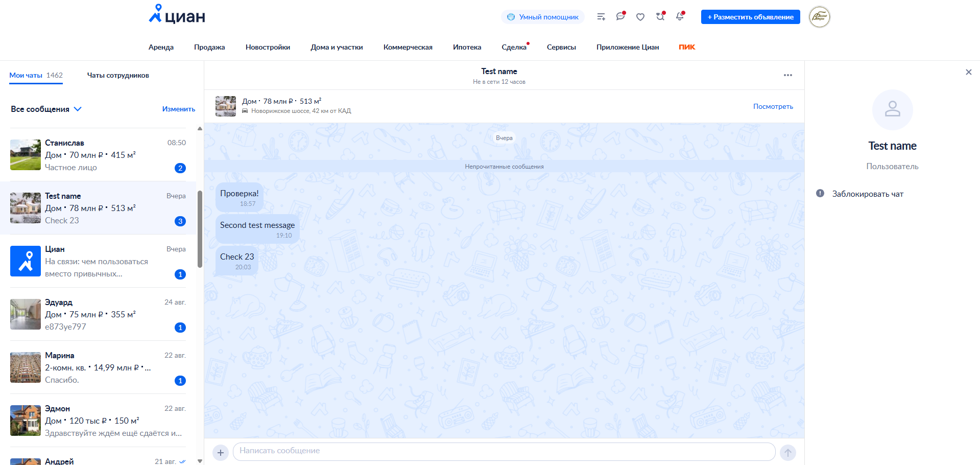Switch to 'Чаты сотрудников' tab
The image size is (980, 465).
118,75
